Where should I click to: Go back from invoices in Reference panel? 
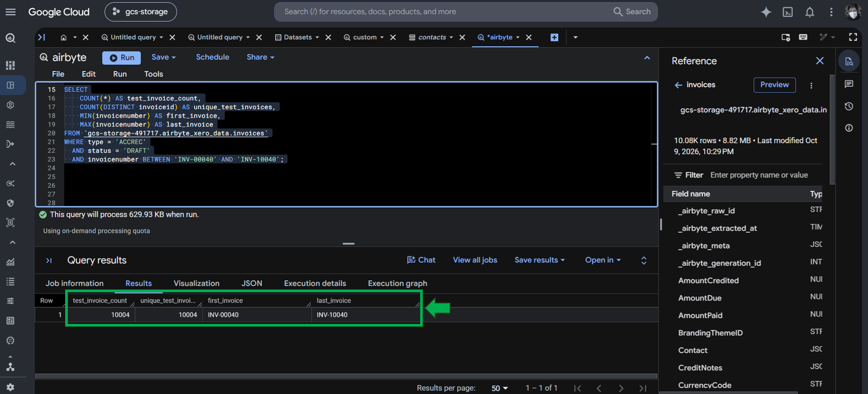click(x=678, y=85)
